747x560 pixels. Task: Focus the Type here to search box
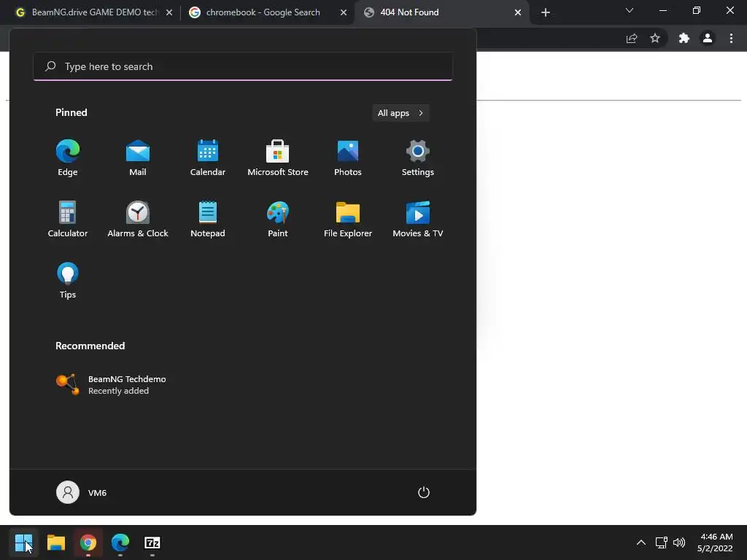pyautogui.click(x=243, y=66)
